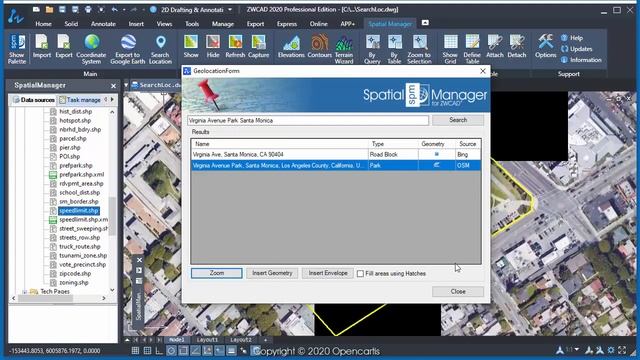Click the scroll tabs right arrow in SpatialManager palette

point(112,100)
